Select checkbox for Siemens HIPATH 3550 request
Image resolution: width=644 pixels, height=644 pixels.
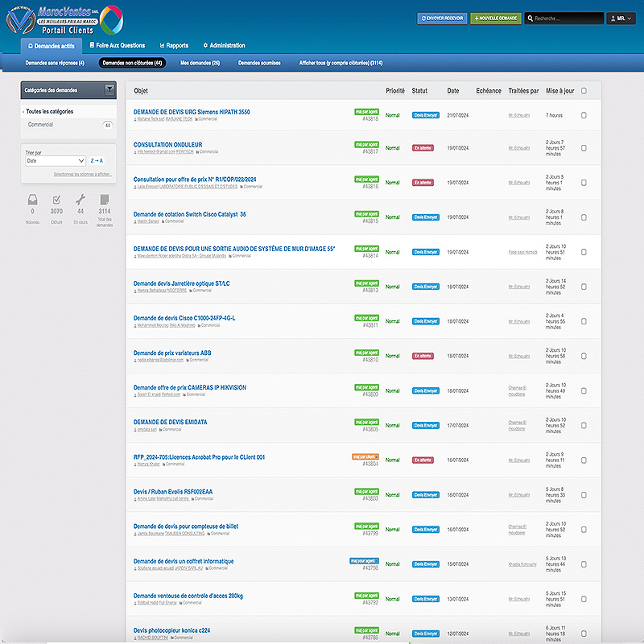click(584, 115)
